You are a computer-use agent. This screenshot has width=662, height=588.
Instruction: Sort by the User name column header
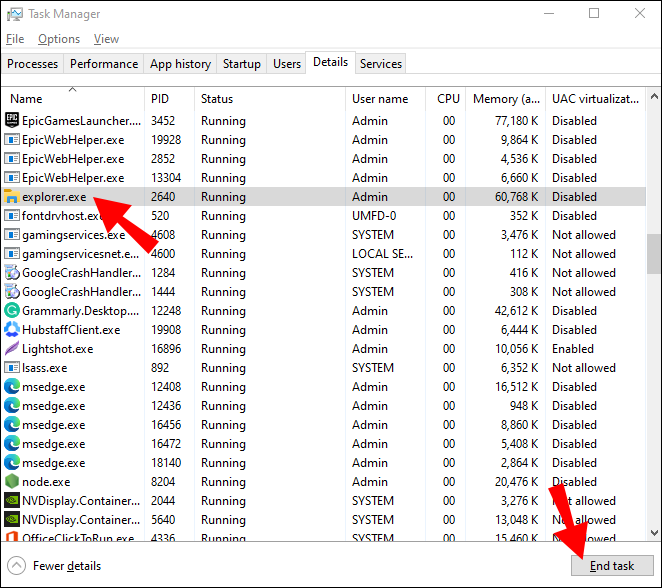(385, 99)
